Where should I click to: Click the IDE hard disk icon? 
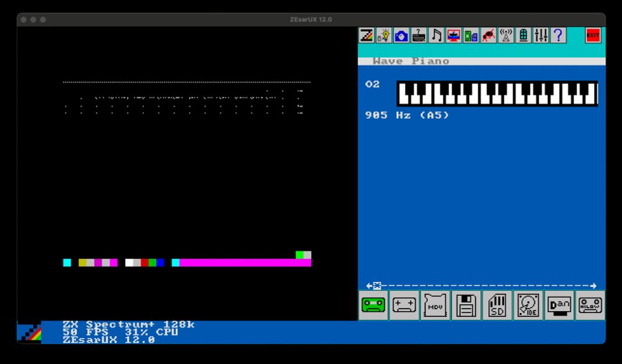click(x=528, y=305)
